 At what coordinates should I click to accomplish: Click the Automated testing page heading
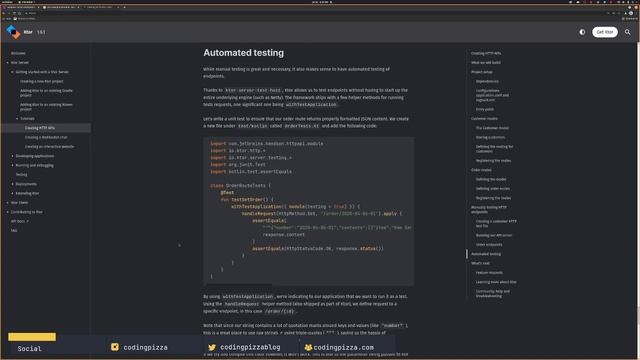point(243,53)
